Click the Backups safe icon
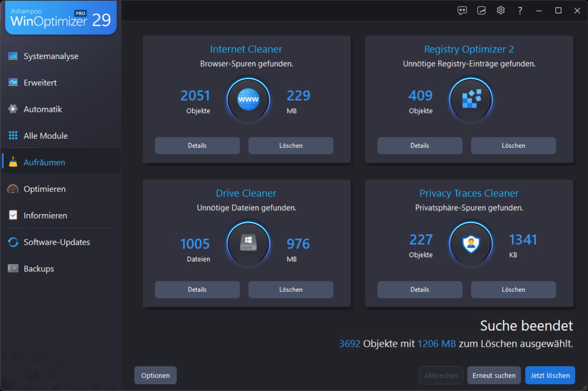 13,268
